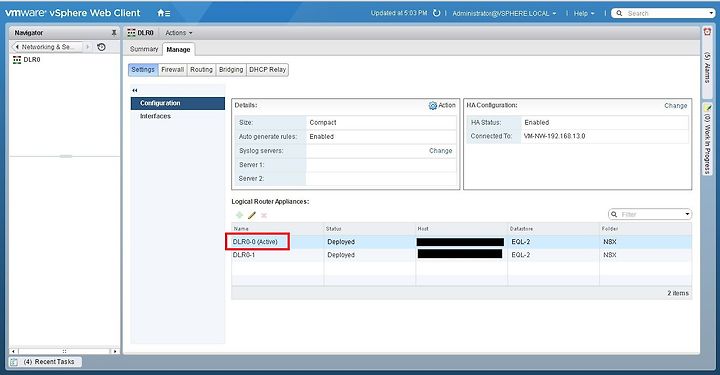The width and height of the screenshot is (720, 375).
Task: Sort appliances by Host column
Action: click(461, 229)
